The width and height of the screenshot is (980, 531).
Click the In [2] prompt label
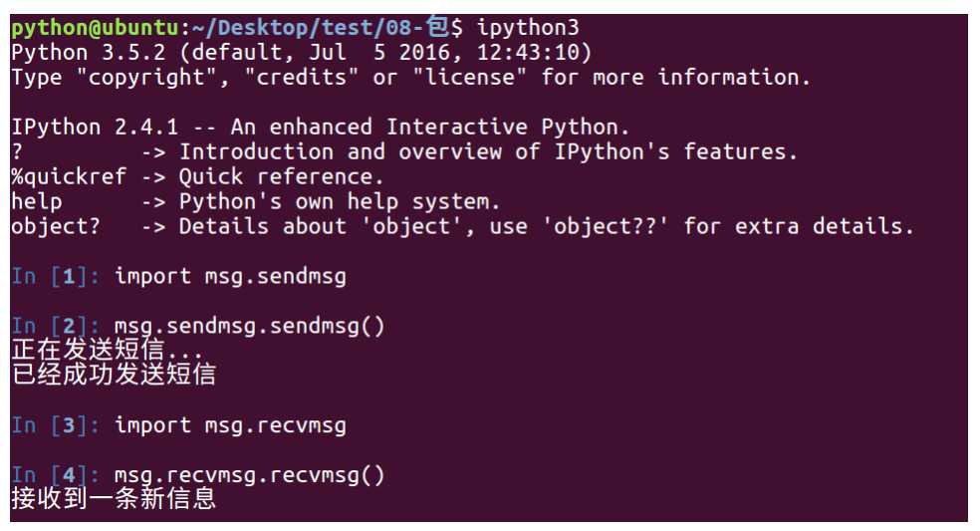click(56, 327)
